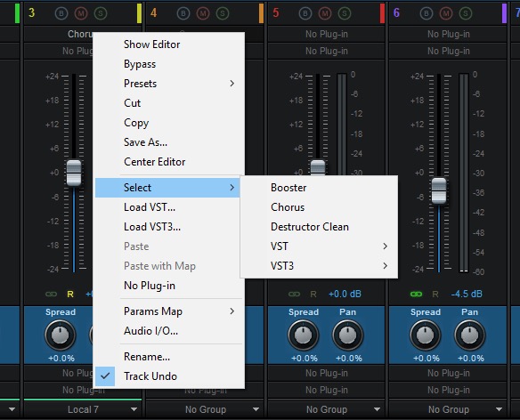The width and height of the screenshot is (520, 420).
Task: Click the yellow R icon on track 3
Action: point(70,294)
